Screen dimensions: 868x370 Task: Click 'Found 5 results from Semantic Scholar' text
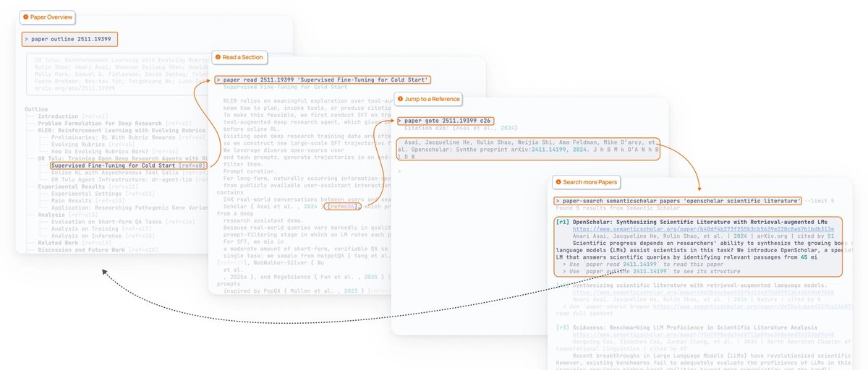click(x=618, y=208)
